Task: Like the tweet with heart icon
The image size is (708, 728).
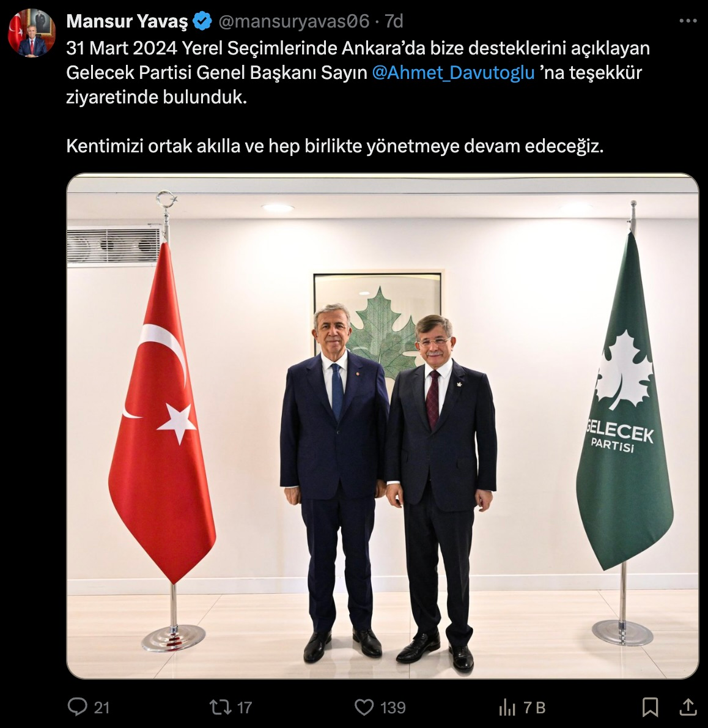Action: (x=364, y=707)
